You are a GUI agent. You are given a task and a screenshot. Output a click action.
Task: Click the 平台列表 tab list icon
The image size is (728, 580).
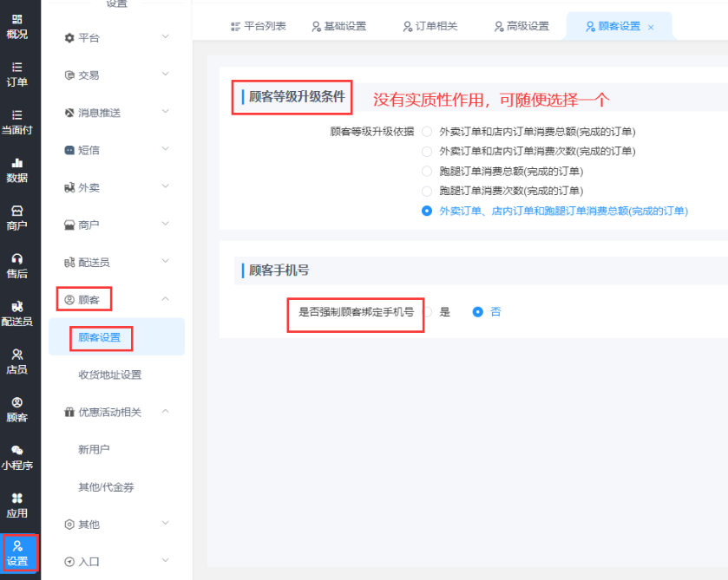click(235, 27)
